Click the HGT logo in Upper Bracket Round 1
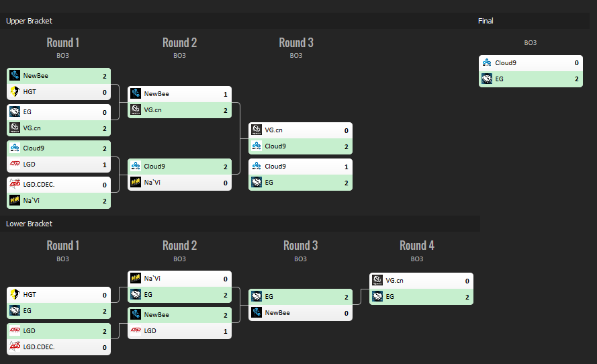The width and height of the screenshot is (597, 364). click(14, 92)
